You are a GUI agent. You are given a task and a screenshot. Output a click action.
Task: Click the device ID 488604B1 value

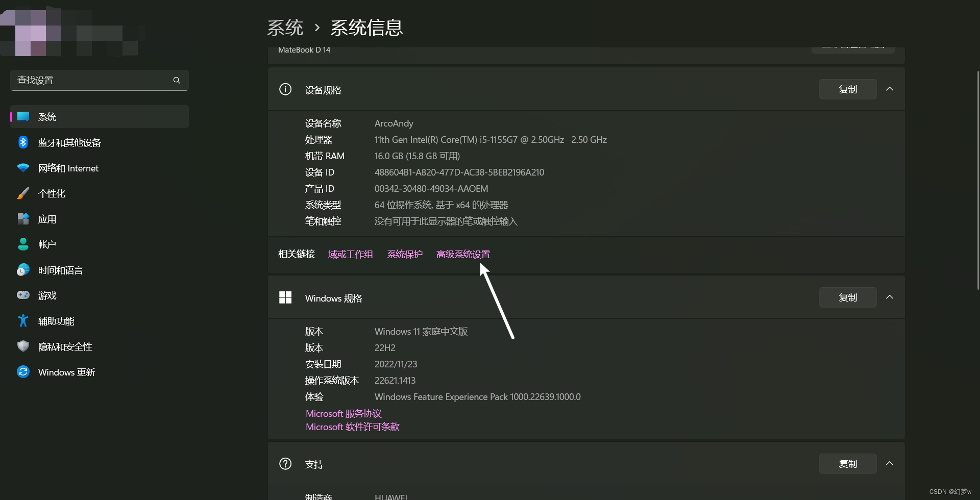pyautogui.click(x=459, y=172)
